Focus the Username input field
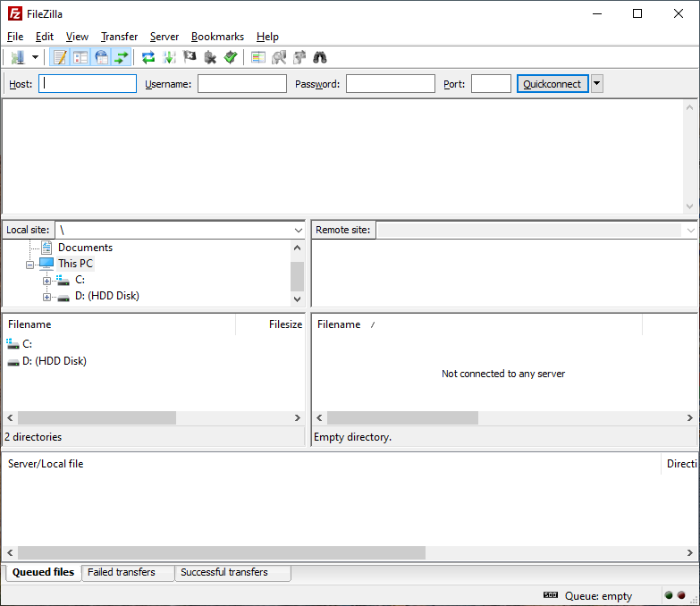 point(242,84)
